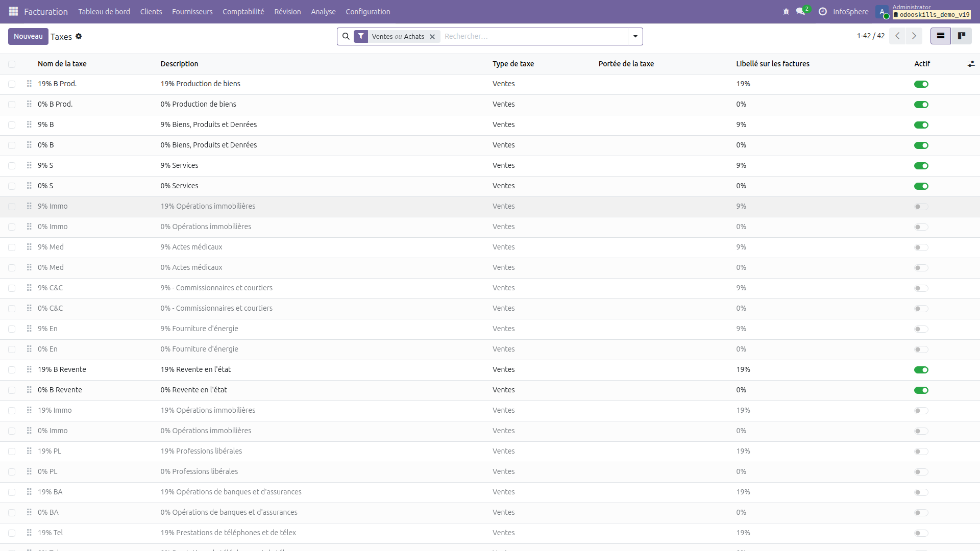Switch to kanban view

963,36
